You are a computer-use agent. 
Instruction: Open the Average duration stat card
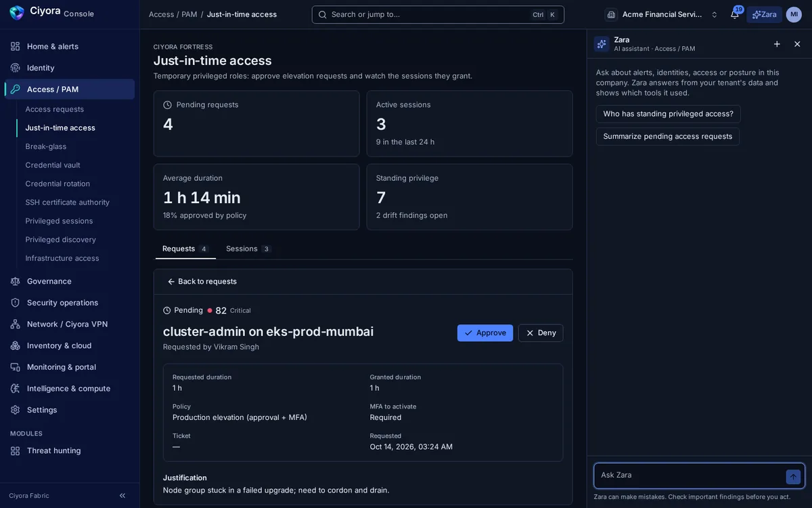[256, 197]
